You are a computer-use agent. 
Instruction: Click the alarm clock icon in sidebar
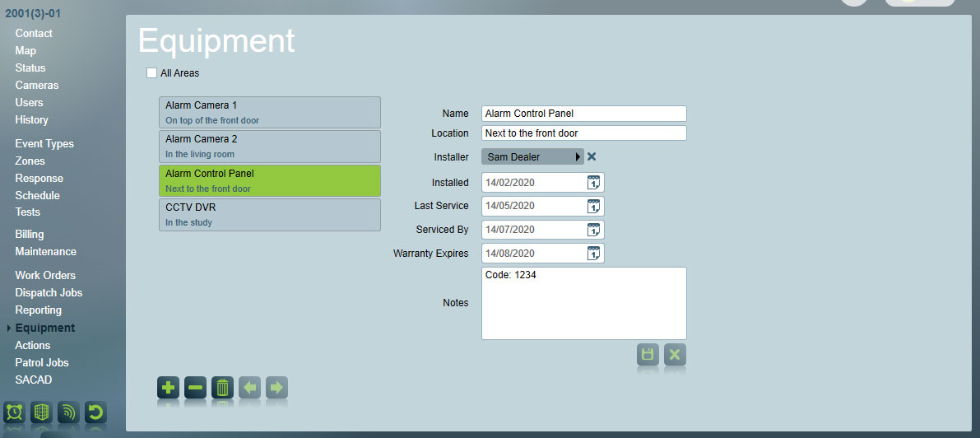point(14,412)
